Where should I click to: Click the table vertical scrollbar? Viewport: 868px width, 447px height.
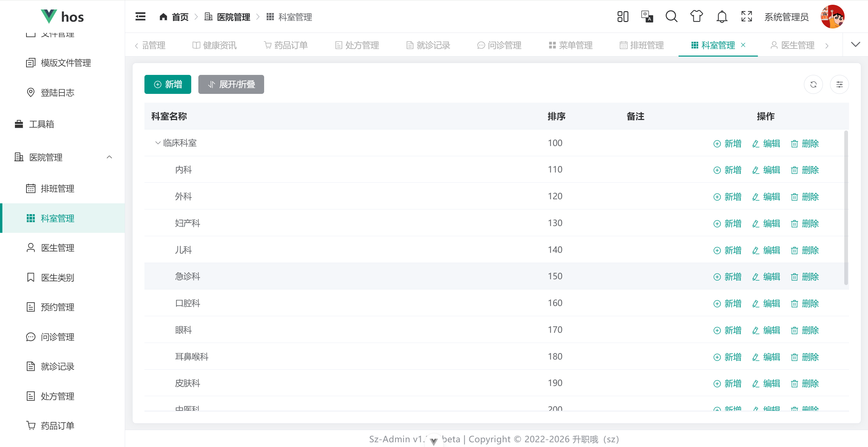(x=846, y=207)
